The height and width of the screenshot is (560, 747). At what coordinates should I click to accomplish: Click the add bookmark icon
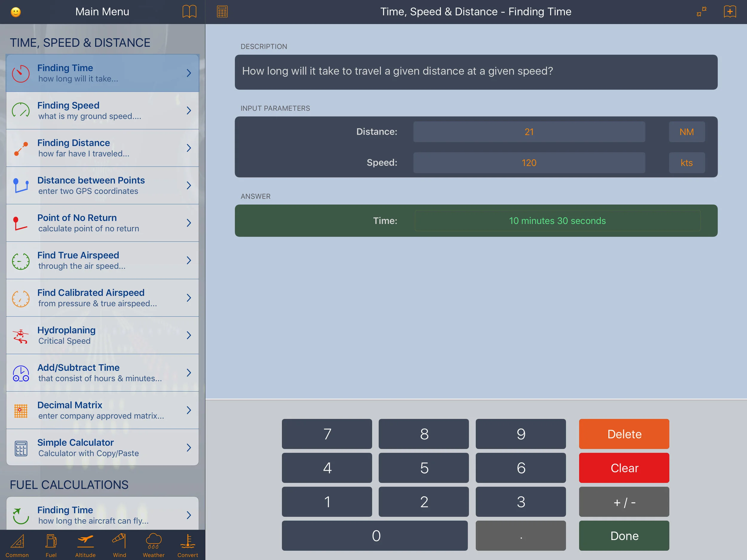(x=730, y=11)
